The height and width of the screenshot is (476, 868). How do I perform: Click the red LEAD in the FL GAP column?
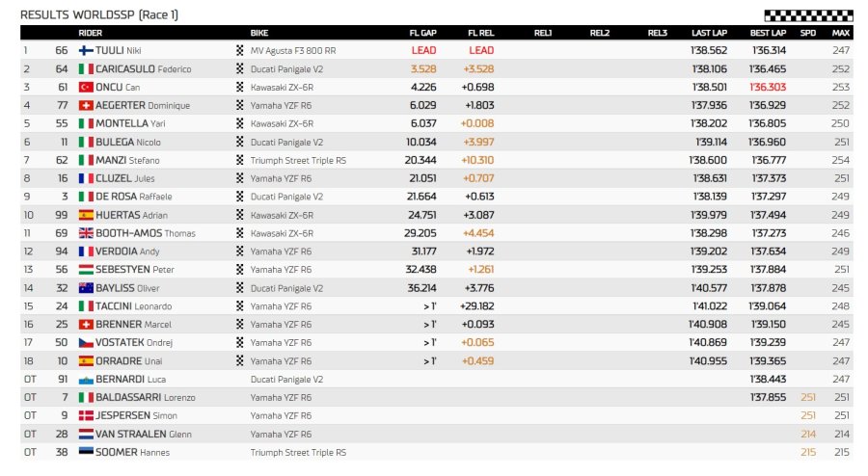pyautogui.click(x=424, y=50)
